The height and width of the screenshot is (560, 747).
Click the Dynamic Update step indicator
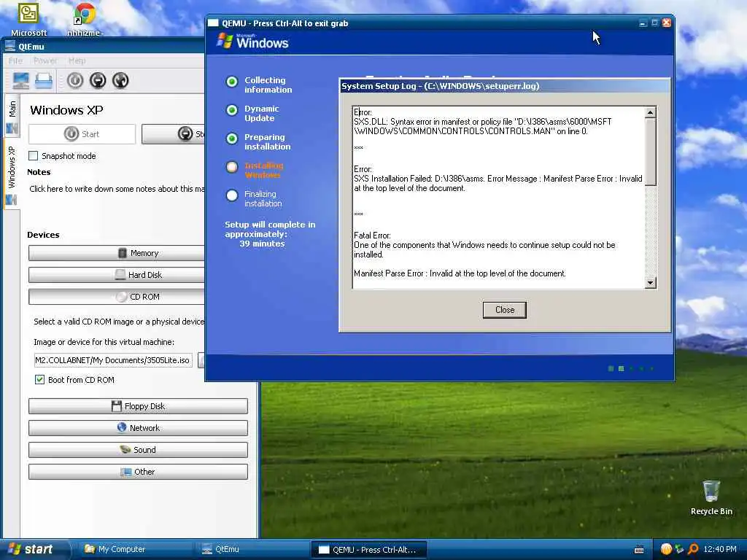pos(232,111)
